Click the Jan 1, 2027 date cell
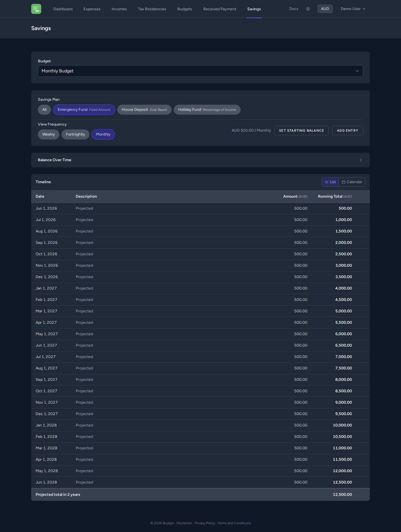This screenshot has width=401, height=532. (x=46, y=288)
